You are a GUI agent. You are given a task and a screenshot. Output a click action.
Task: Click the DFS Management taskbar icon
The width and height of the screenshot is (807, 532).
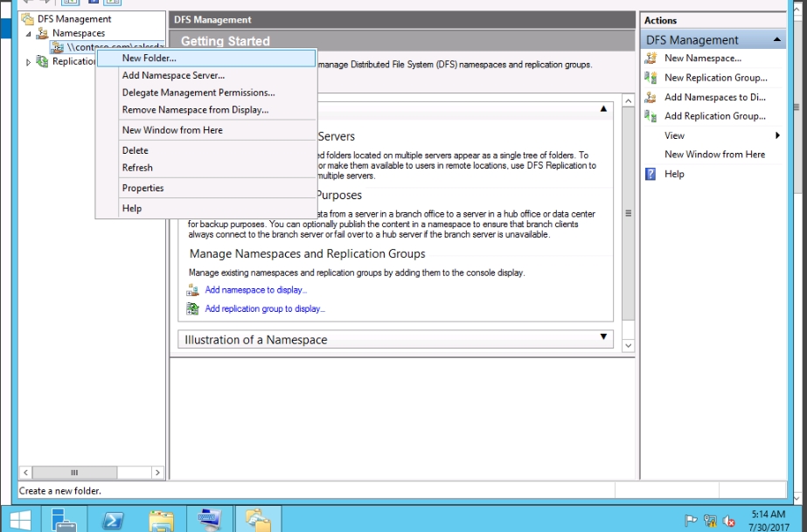click(258, 520)
